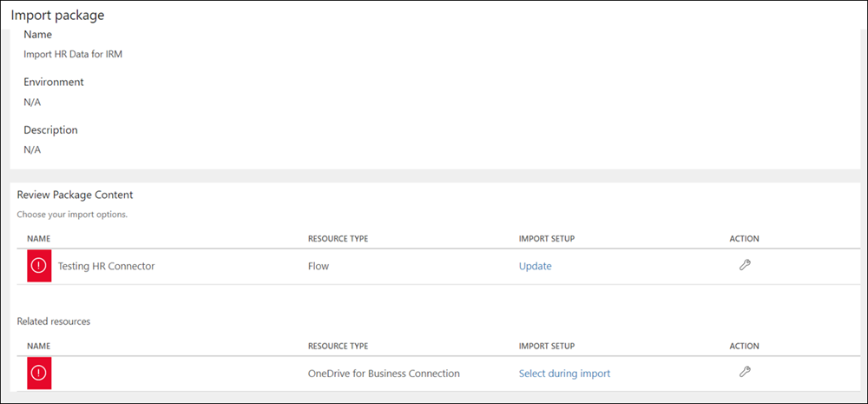
Task: Open the Select during import link
Action: click(564, 374)
